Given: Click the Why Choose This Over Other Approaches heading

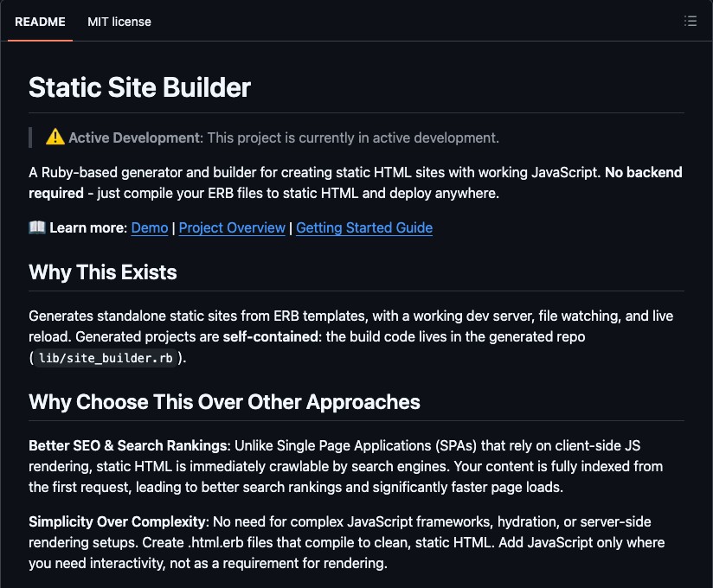Looking at the screenshot, I should click(224, 402).
